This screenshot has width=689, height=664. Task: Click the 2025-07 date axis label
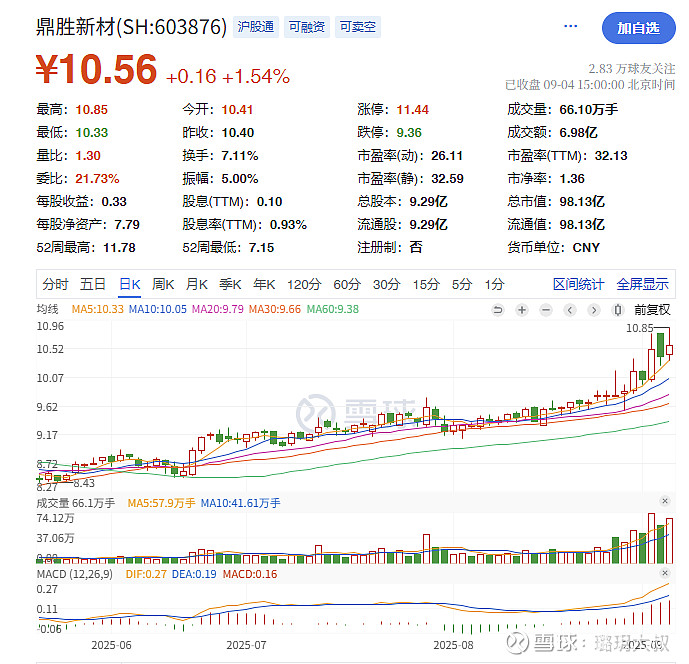point(246,645)
